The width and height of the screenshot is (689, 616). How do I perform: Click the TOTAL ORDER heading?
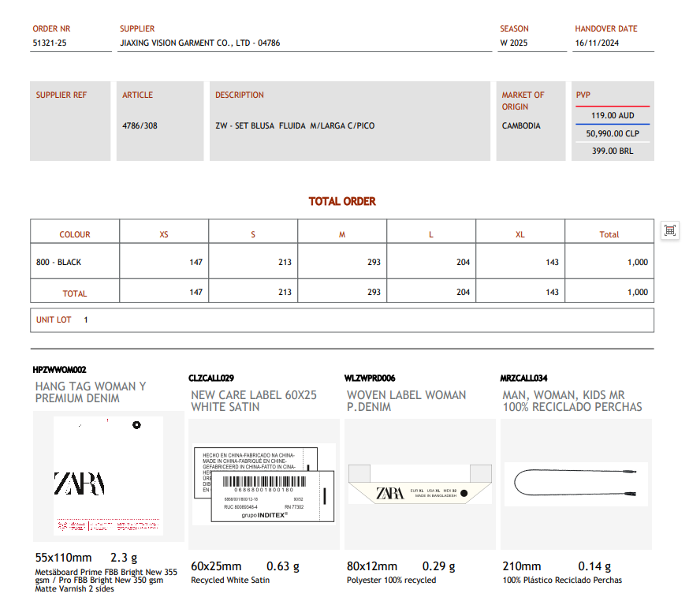click(x=342, y=202)
